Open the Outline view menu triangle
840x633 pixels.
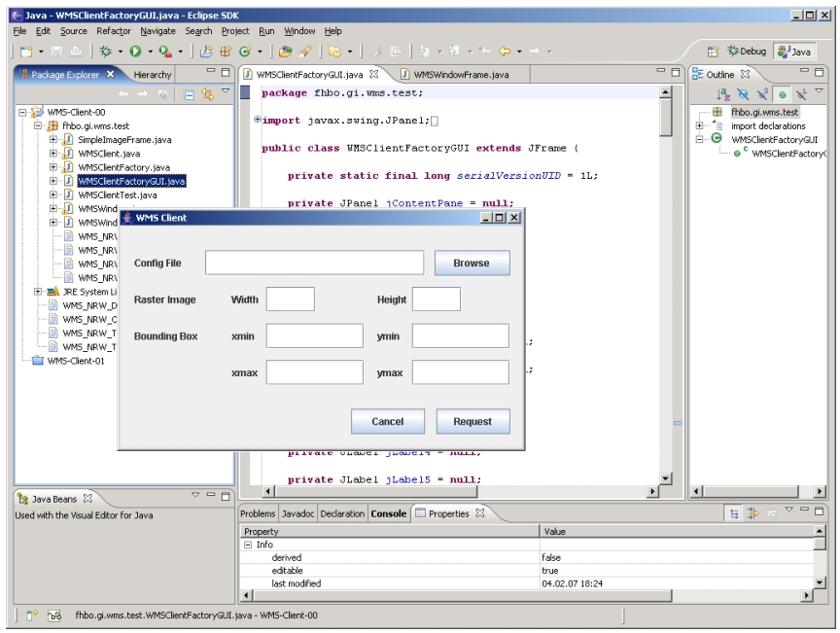[820, 91]
